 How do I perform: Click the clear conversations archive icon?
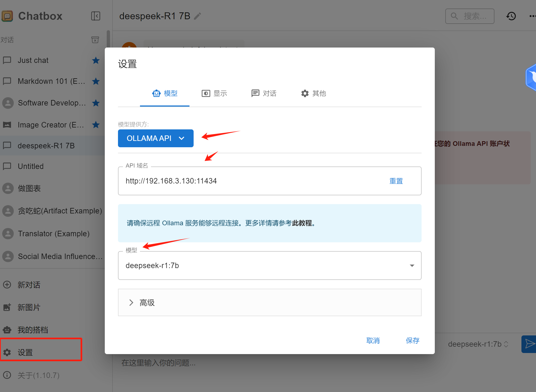tap(95, 40)
